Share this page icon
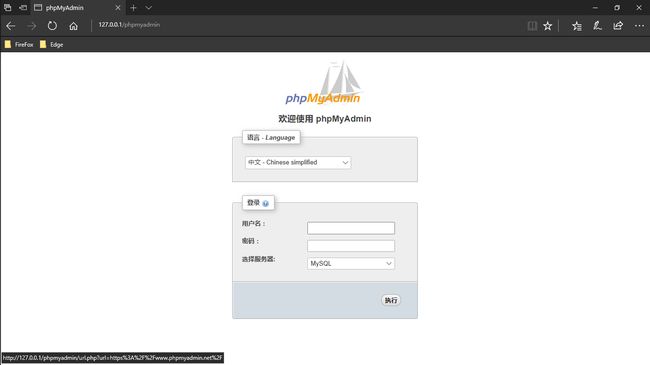This screenshot has height=365, width=650. (618, 26)
